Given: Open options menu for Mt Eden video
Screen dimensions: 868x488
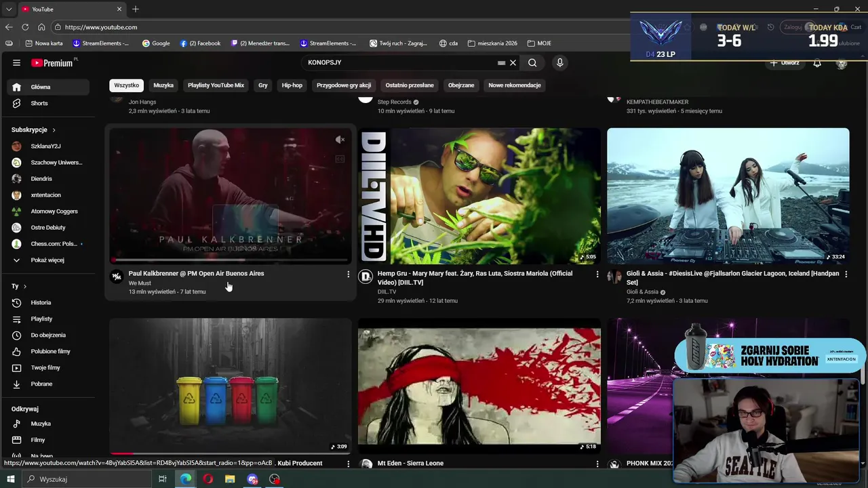Looking at the screenshot, I should pyautogui.click(x=597, y=464).
